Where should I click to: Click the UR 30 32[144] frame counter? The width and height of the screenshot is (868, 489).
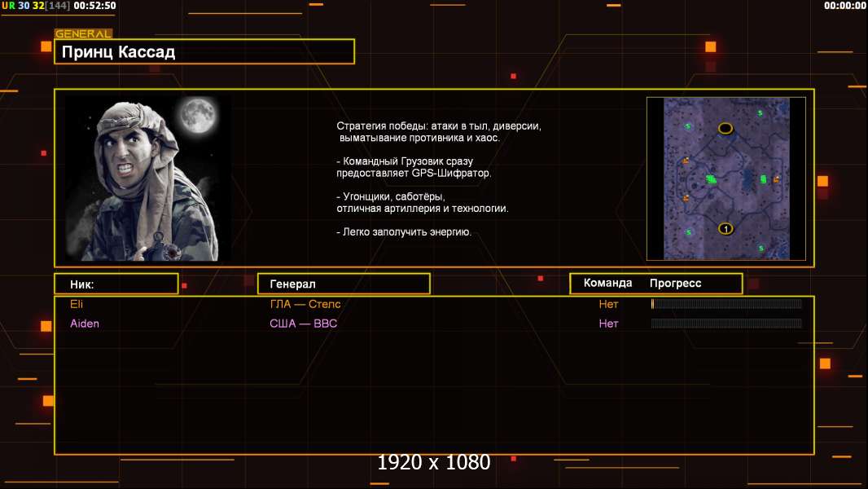coord(36,6)
